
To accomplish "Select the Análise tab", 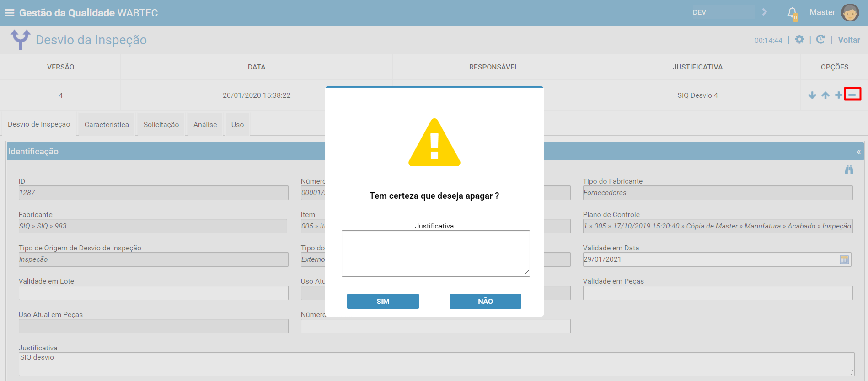I will point(205,124).
